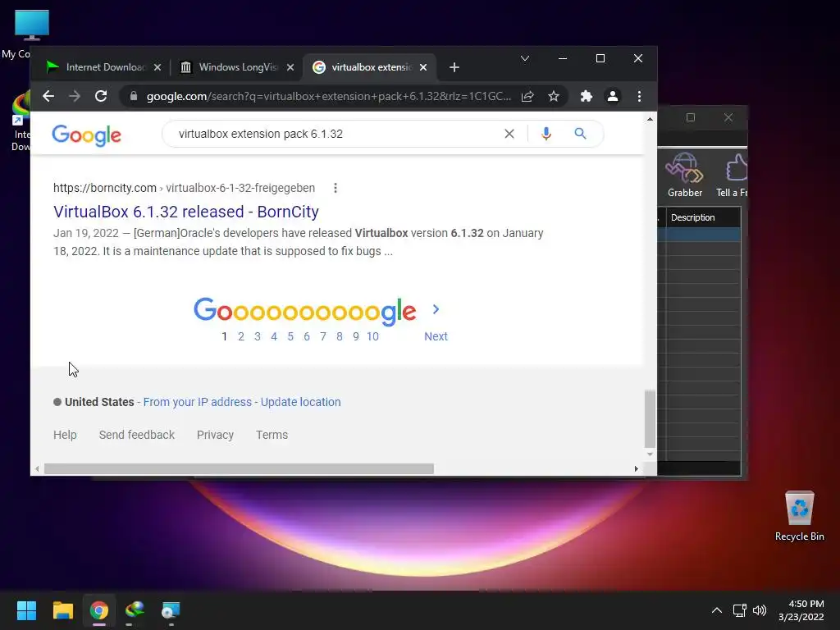This screenshot has height=630, width=840.
Task: Click the Chrome address bar URL
Action: tap(328, 97)
